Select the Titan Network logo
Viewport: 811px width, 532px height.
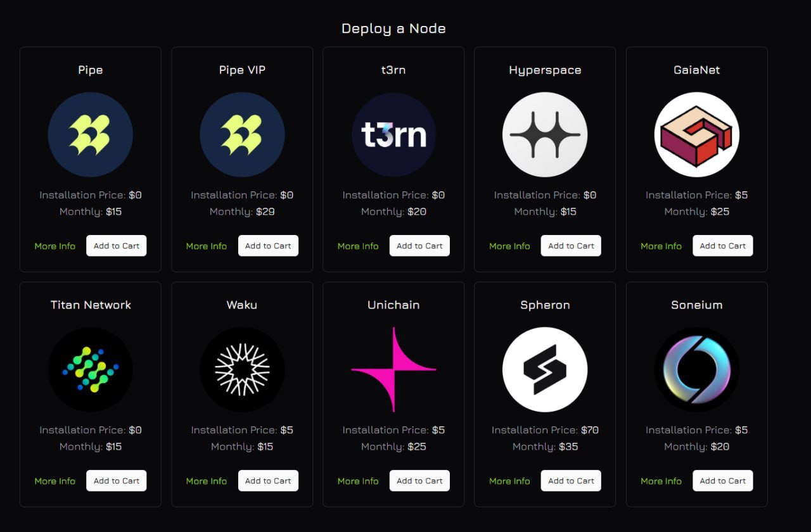click(x=91, y=370)
